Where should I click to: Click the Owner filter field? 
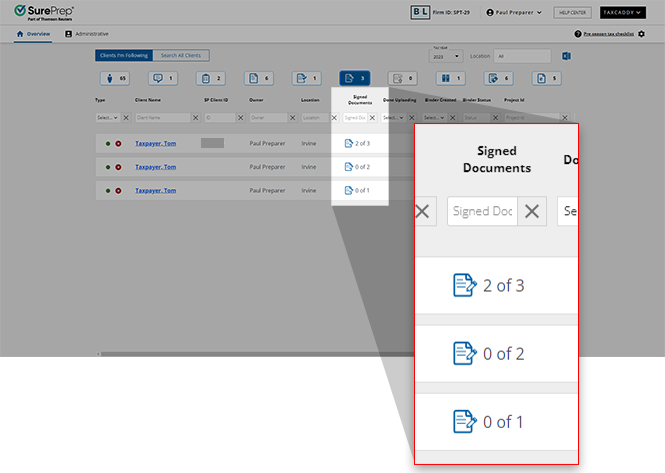click(268, 118)
